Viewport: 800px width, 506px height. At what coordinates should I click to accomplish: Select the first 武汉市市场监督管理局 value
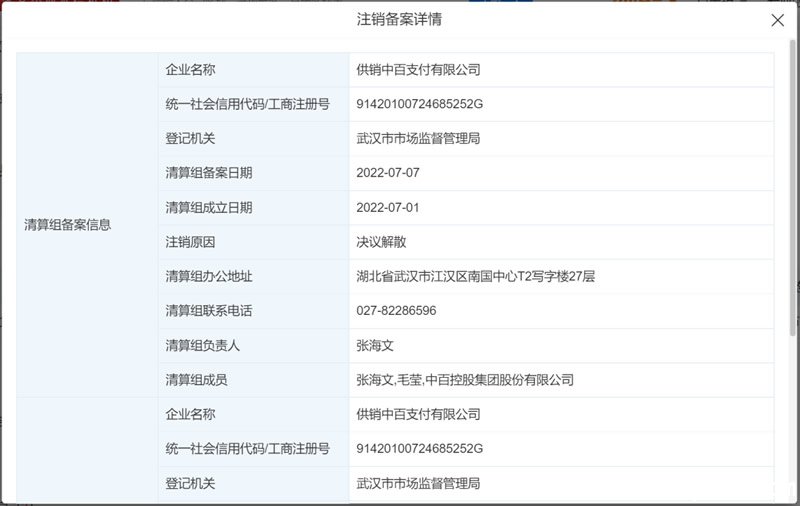[x=418, y=138]
